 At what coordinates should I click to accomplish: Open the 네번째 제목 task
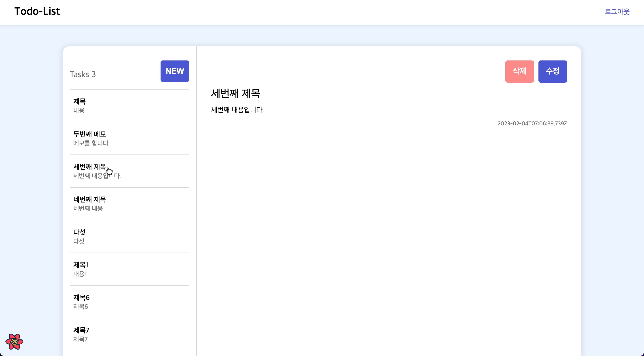[x=129, y=204]
